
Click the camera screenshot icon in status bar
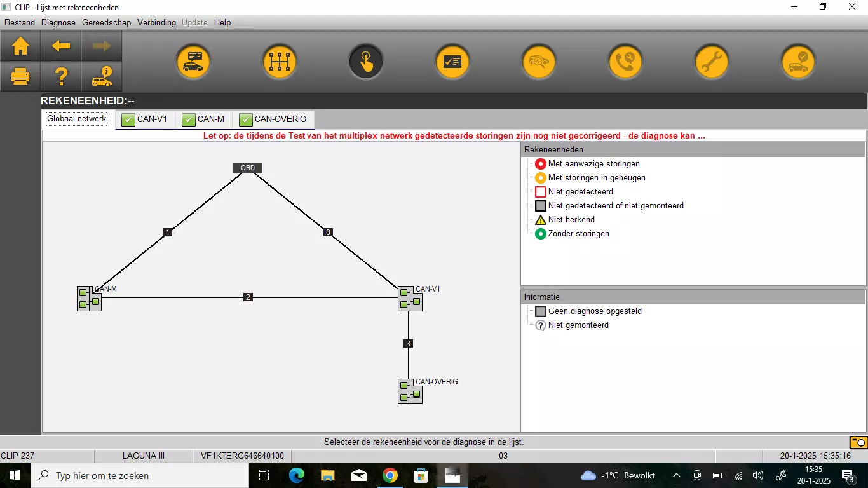click(858, 442)
